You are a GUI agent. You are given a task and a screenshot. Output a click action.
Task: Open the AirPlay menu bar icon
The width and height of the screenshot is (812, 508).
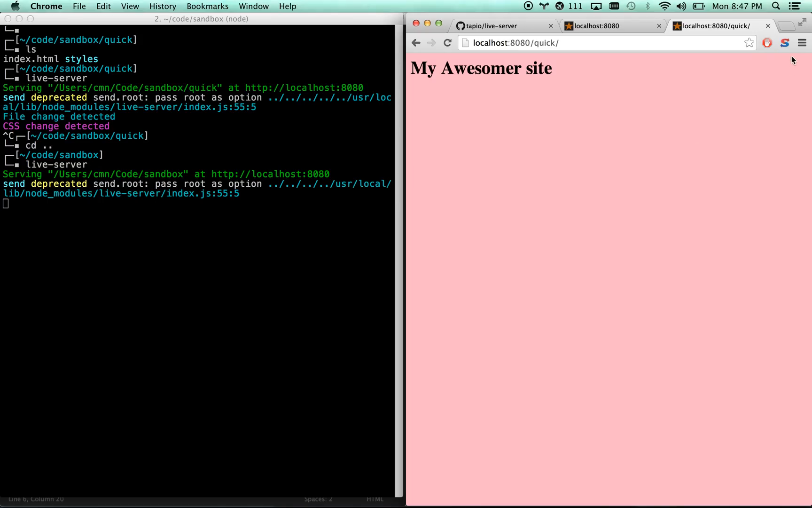point(596,6)
